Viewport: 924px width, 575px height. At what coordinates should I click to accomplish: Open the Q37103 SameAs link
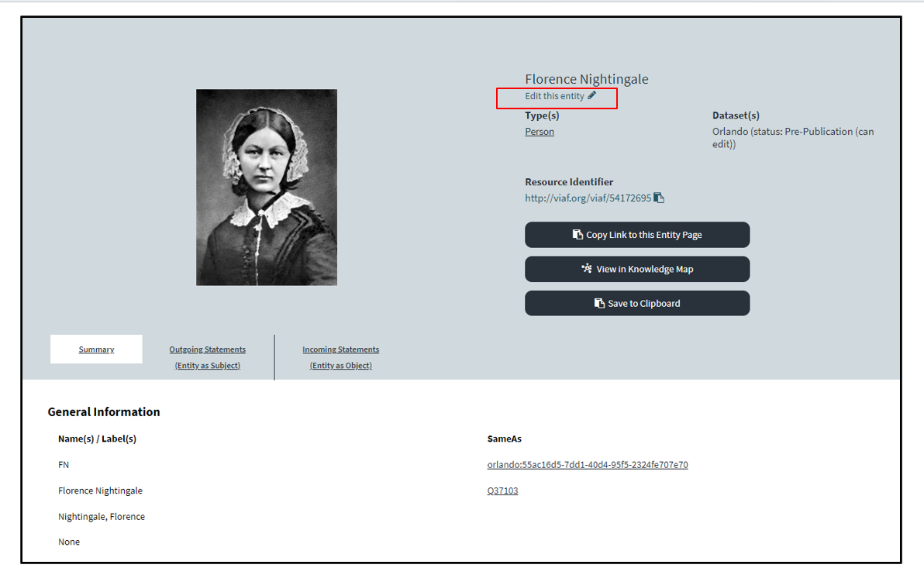tap(502, 491)
